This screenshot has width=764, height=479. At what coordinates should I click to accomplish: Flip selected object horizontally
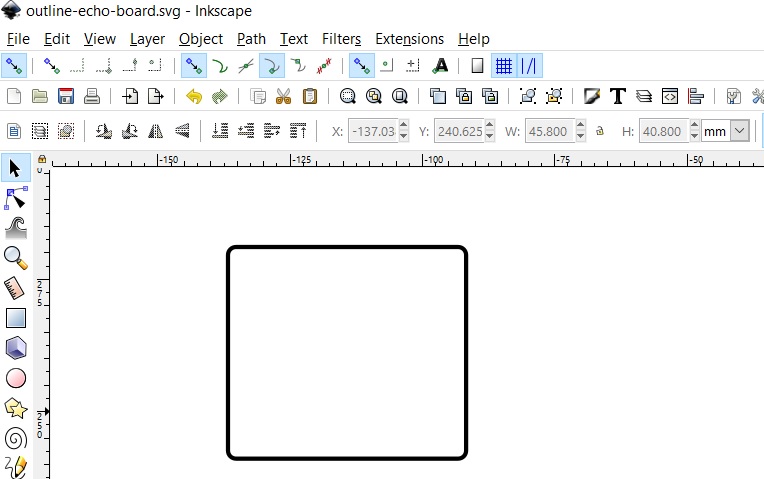coord(155,131)
